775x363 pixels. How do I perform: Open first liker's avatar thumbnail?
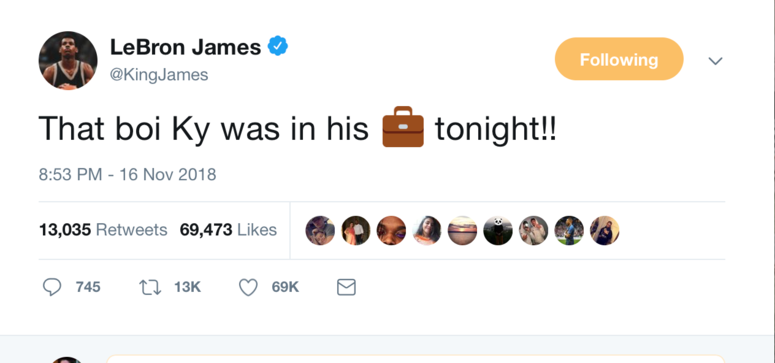[320, 230]
